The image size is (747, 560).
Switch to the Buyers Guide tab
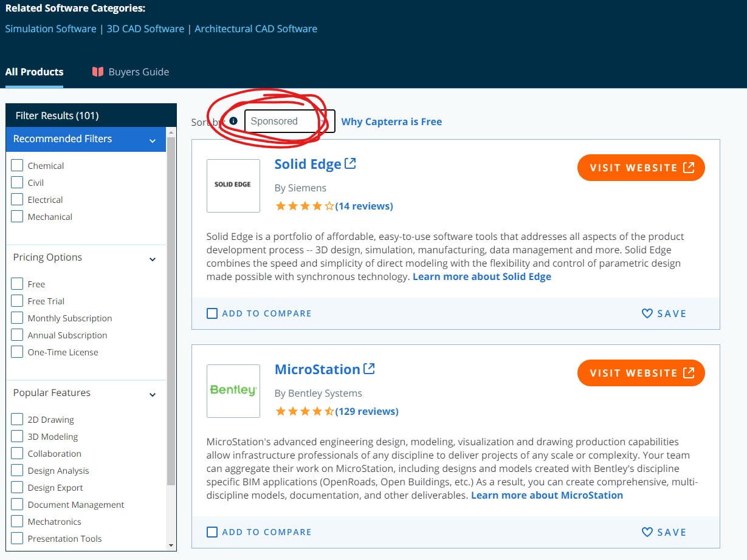131,72
